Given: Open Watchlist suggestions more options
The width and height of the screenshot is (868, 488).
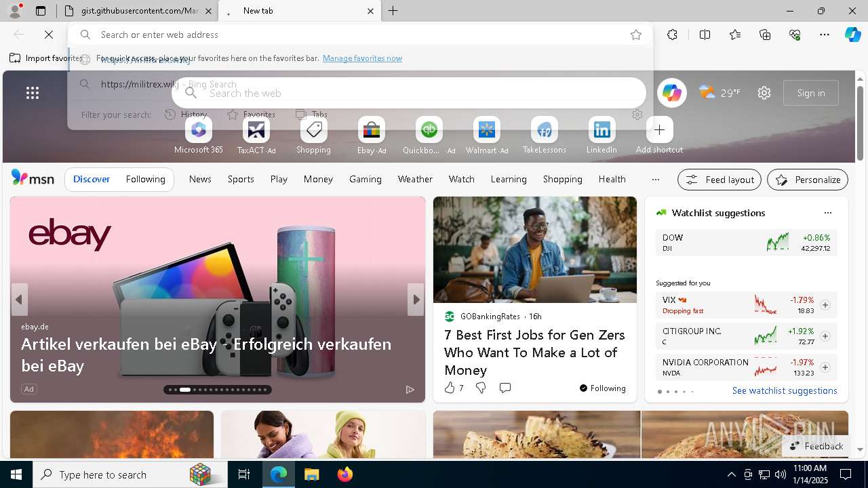Looking at the screenshot, I should click(x=827, y=213).
